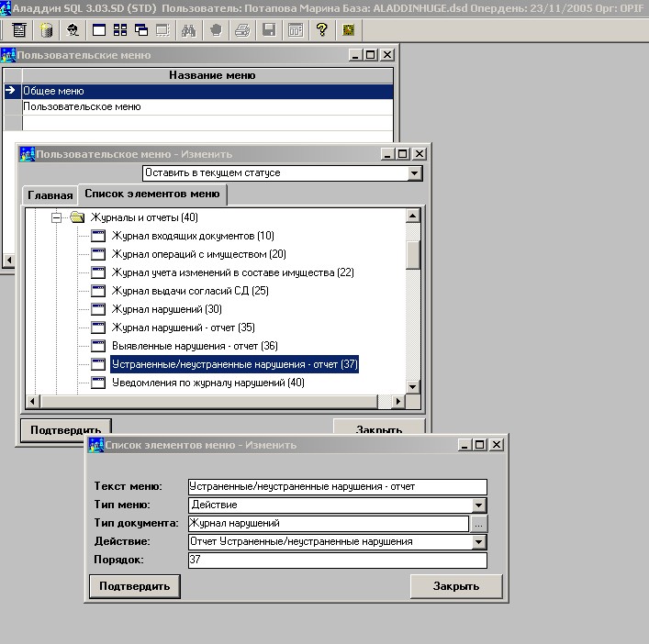Click the cascade windows toolbar icon
649x644 pixels.
click(x=141, y=30)
